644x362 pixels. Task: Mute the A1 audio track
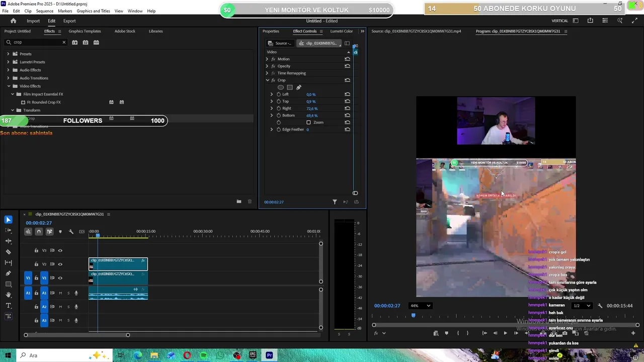(60, 293)
